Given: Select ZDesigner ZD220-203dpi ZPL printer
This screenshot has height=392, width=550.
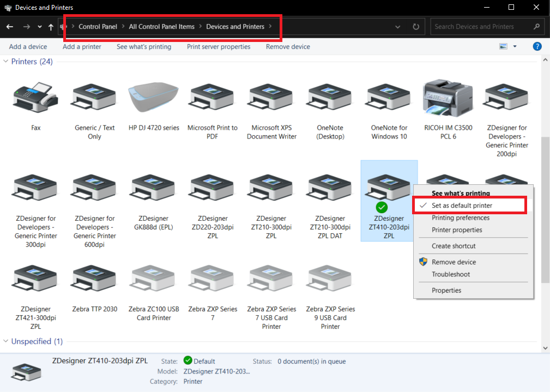Looking at the screenshot, I should pos(212,189).
